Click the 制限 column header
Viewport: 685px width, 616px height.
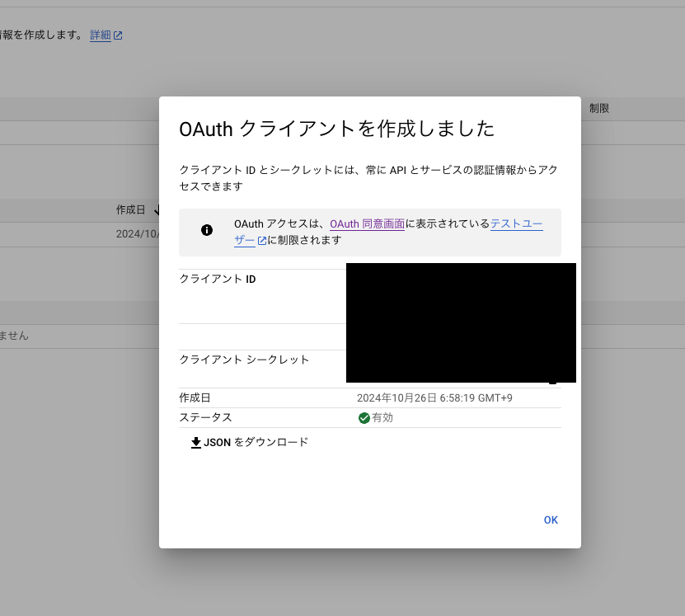pos(598,107)
